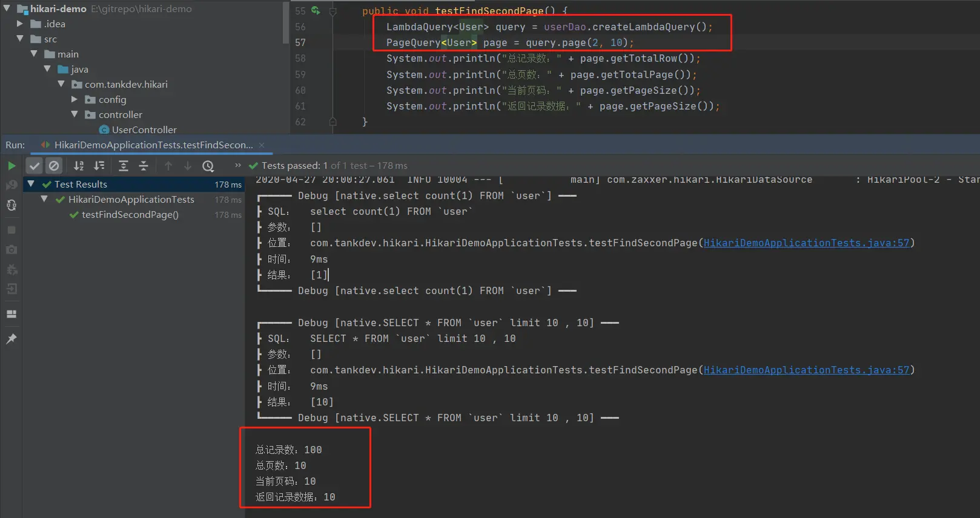Viewport: 980px width, 518px height.
Task: Expand all test result nodes
Action: [124, 165]
